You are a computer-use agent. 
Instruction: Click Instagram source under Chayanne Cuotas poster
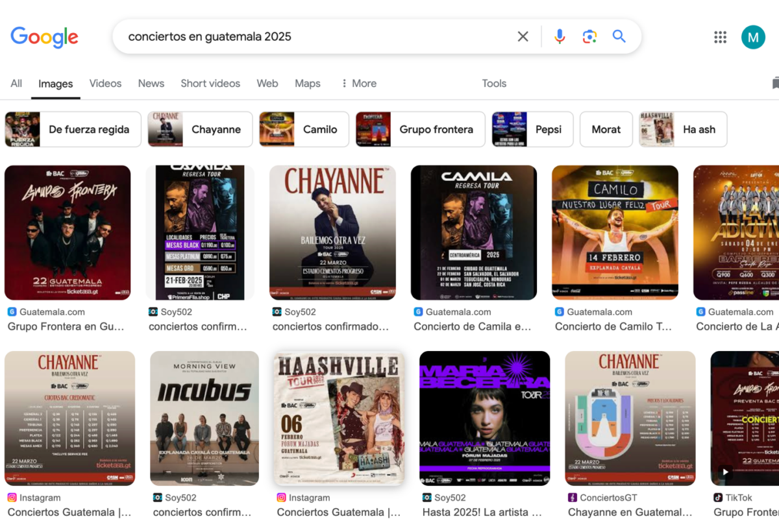coord(34,498)
